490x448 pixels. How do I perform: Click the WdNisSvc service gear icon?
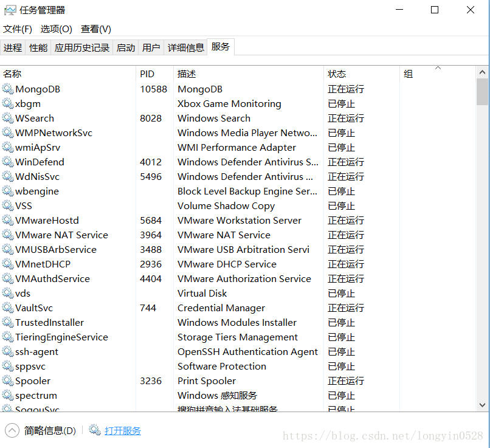[8, 176]
